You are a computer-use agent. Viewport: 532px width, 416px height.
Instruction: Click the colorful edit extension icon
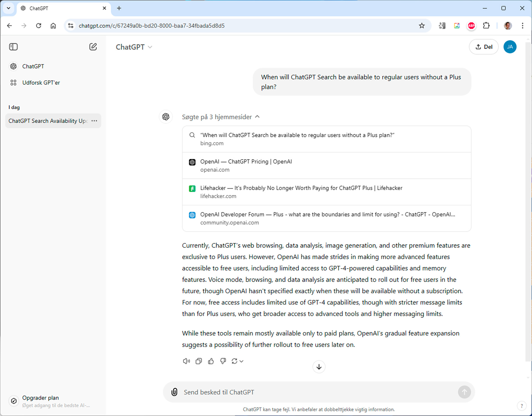click(x=457, y=25)
